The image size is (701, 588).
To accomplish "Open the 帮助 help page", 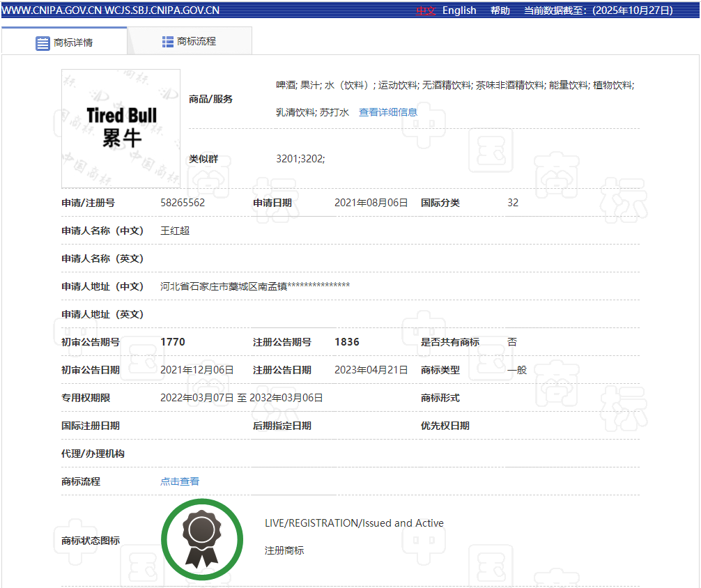I will point(500,10).
